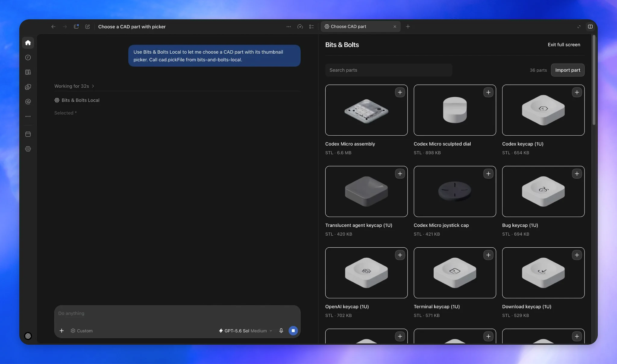Open the library books sidebar icon
This screenshot has width=617, height=364.
[28, 72]
